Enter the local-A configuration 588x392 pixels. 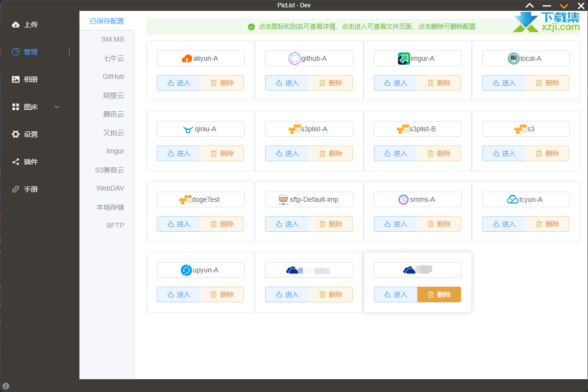504,83
